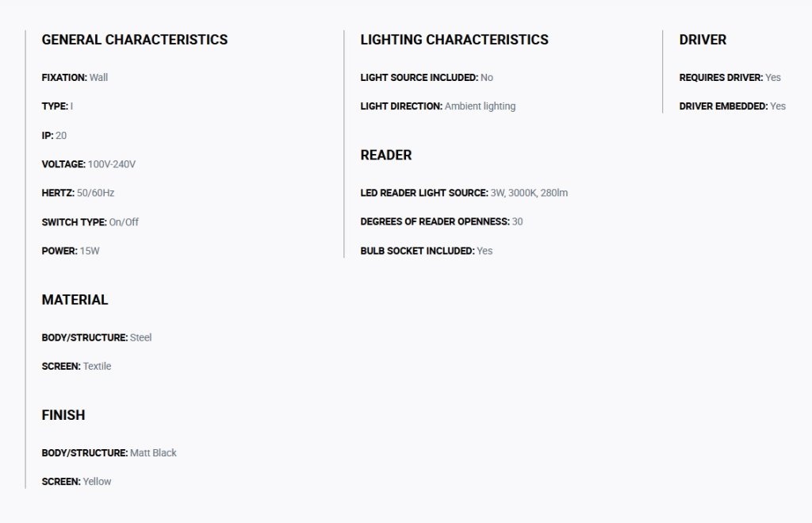The height and width of the screenshot is (523, 812).
Task: Click the Driver section heading
Action: 703,40
